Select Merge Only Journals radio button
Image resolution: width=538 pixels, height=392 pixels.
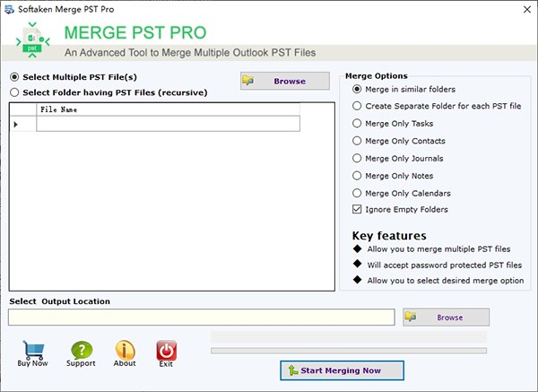(357, 158)
